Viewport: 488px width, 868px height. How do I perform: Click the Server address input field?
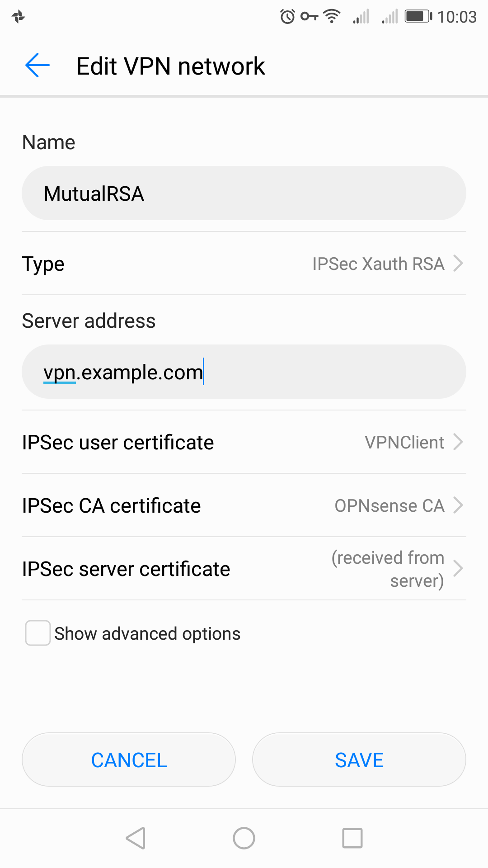click(x=244, y=372)
